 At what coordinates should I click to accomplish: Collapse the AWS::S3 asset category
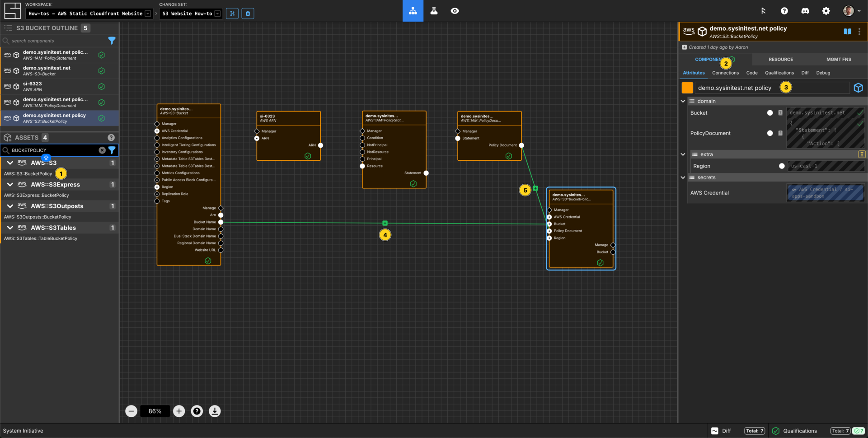click(10, 163)
